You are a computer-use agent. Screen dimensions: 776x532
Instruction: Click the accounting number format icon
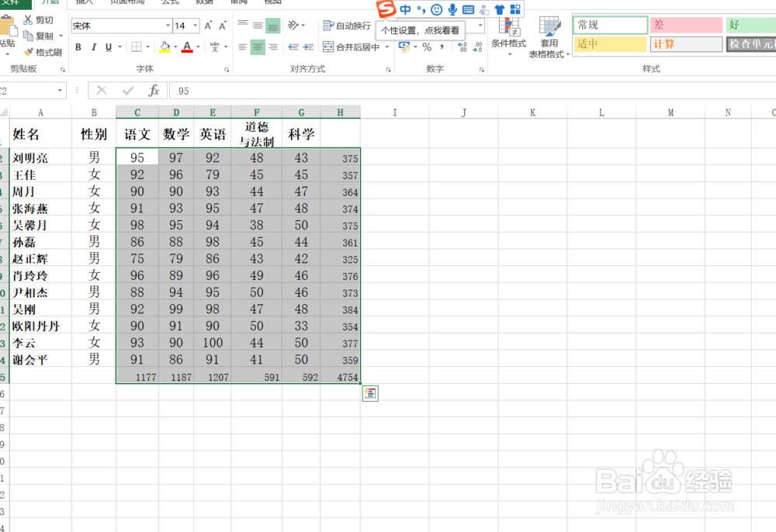[x=404, y=47]
